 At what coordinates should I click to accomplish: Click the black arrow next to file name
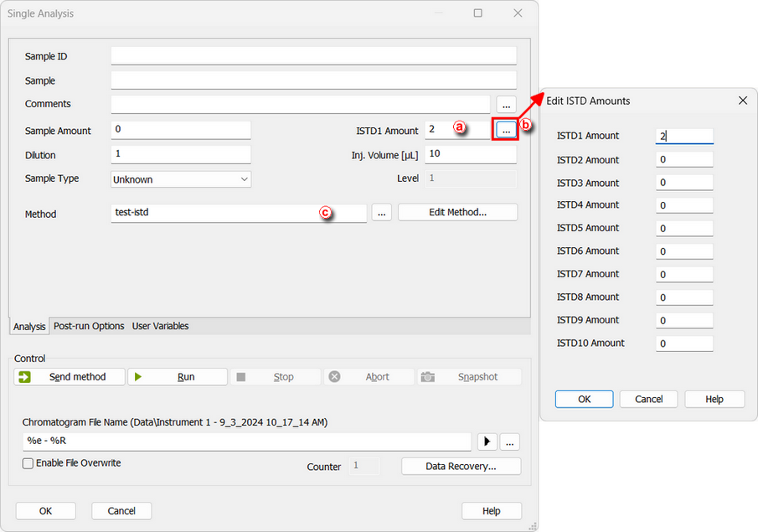487,442
